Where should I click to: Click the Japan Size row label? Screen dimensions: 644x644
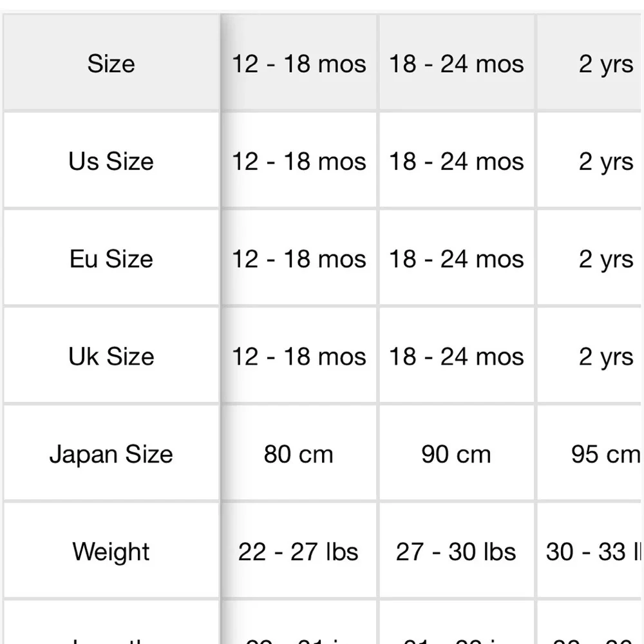[x=111, y=453]
